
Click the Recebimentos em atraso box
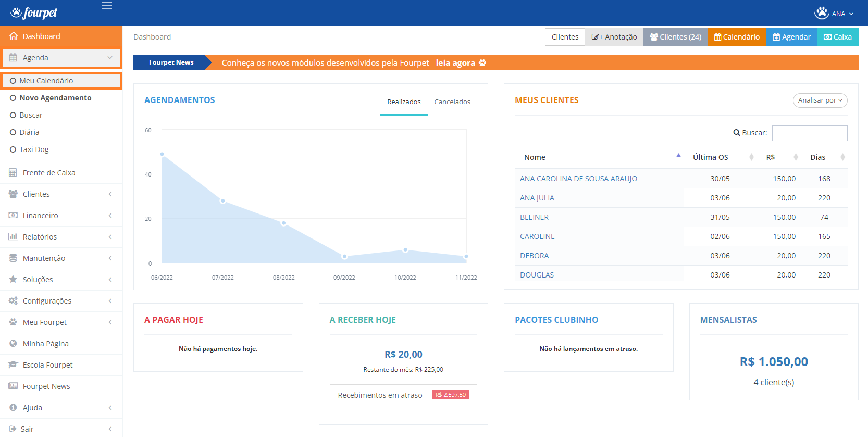click(403, 395)
